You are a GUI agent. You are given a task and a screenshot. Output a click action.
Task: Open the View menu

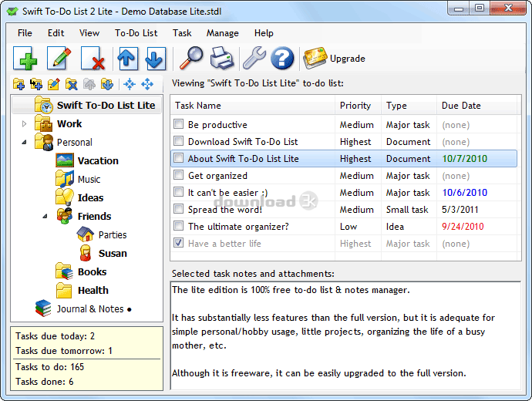click(x=89, y=33)
